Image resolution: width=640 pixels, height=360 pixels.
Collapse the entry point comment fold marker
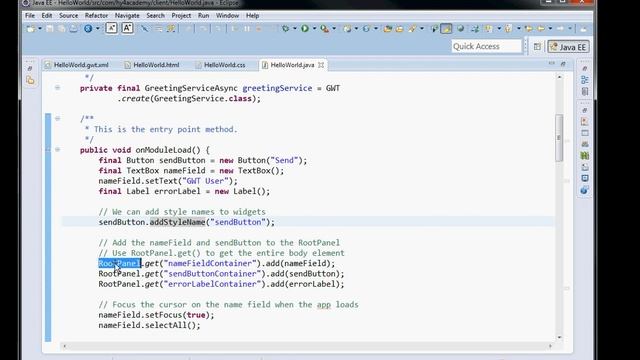pyautogui.click(x=58, y=118)
